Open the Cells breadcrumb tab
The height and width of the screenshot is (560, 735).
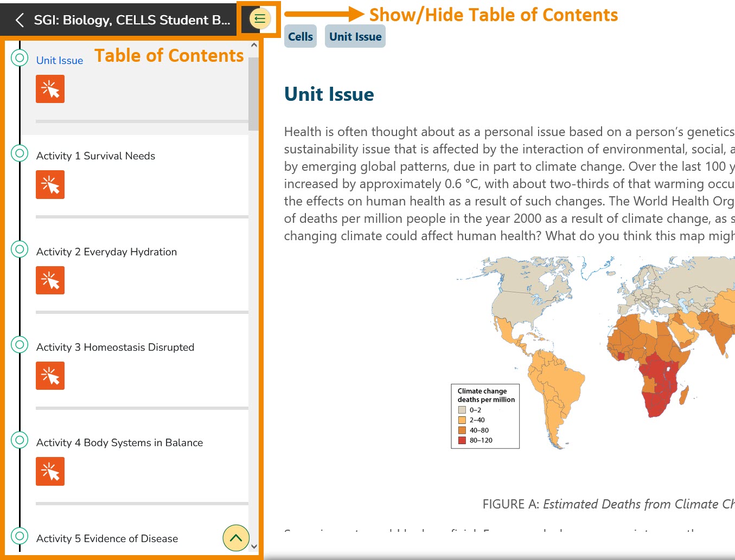tap(300, 37)
